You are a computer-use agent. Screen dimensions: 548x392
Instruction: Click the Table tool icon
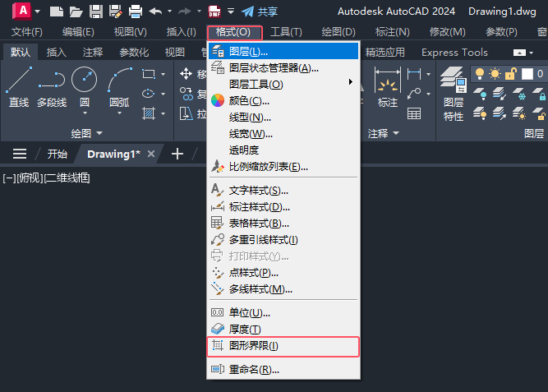[414, 113]
